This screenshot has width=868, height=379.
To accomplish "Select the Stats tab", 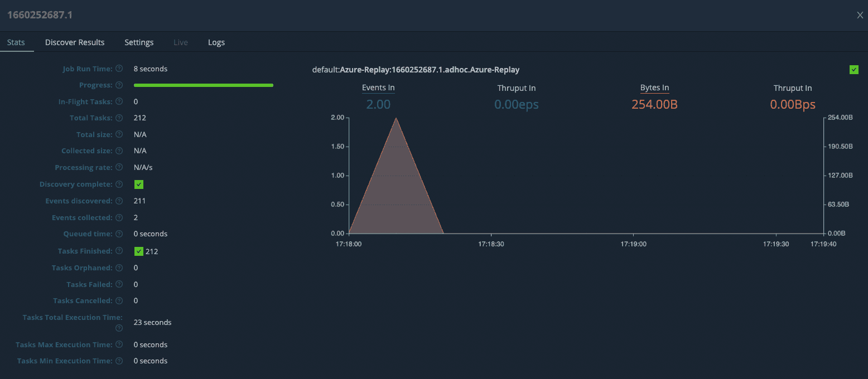I will click(16, 42).
